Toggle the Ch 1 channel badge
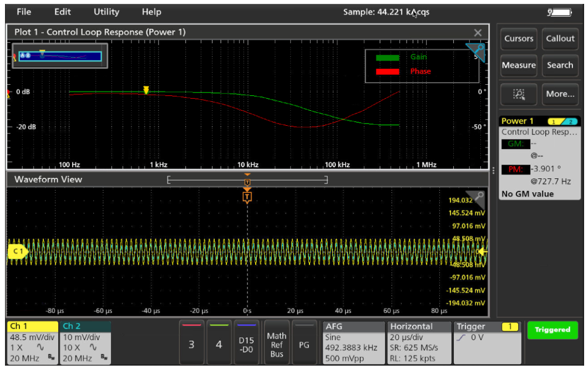The height and width of the screenshot is (369, 588). click(x=32, y=342)
